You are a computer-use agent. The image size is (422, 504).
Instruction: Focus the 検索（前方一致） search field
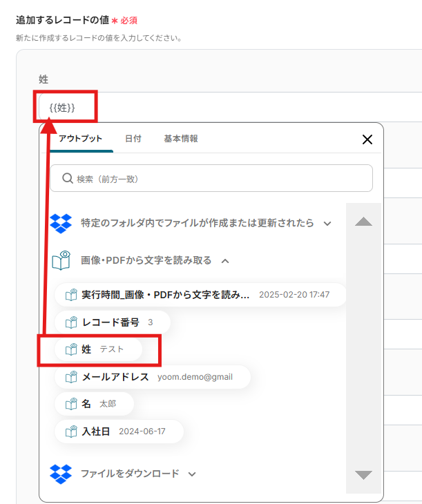[x=211, y=178]
